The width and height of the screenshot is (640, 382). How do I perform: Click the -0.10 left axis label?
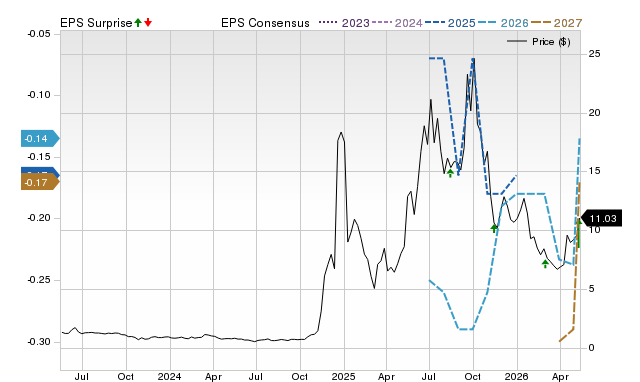39,95
